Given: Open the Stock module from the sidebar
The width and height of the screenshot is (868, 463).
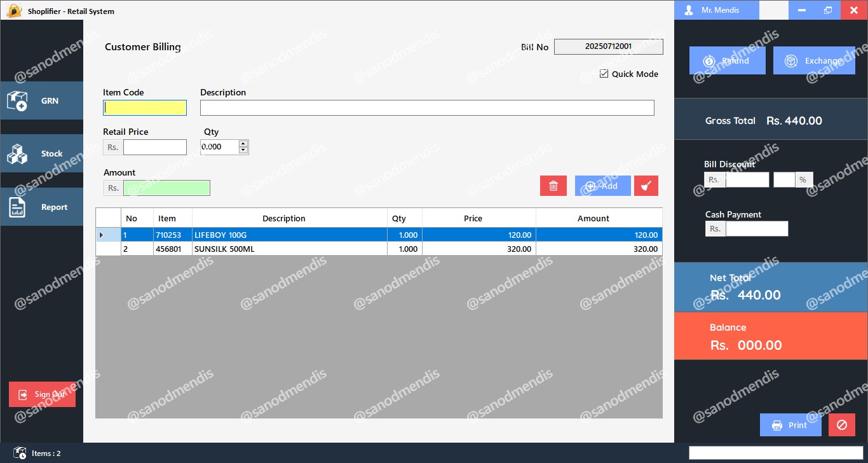Looking at the screenshot, I should pos(42,153).
